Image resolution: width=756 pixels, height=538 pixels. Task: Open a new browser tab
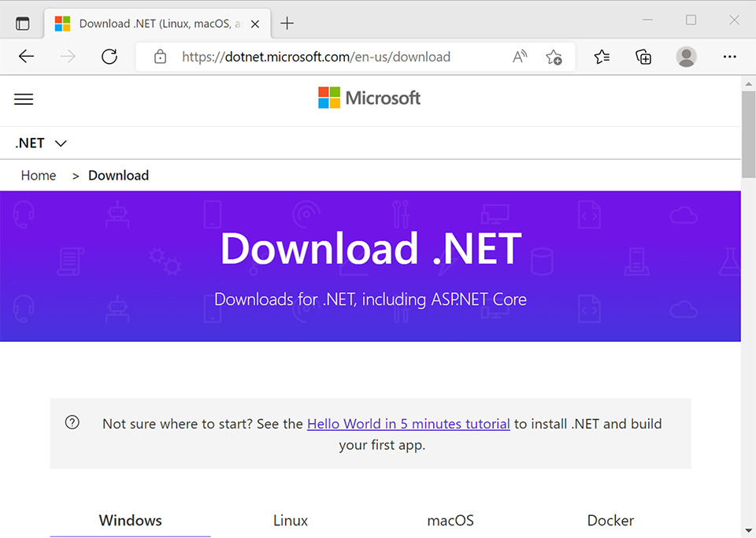coord(287,23)
